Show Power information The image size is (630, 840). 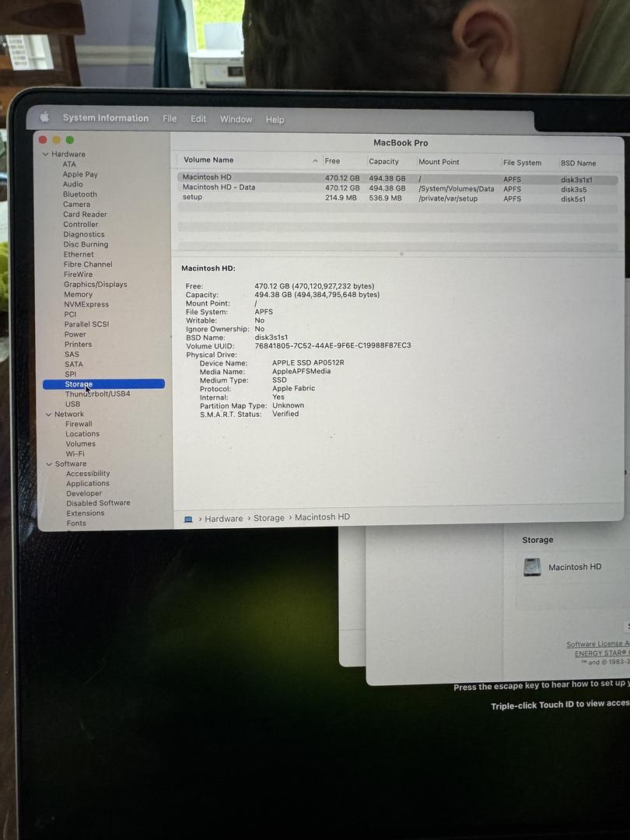coord(75,334)
